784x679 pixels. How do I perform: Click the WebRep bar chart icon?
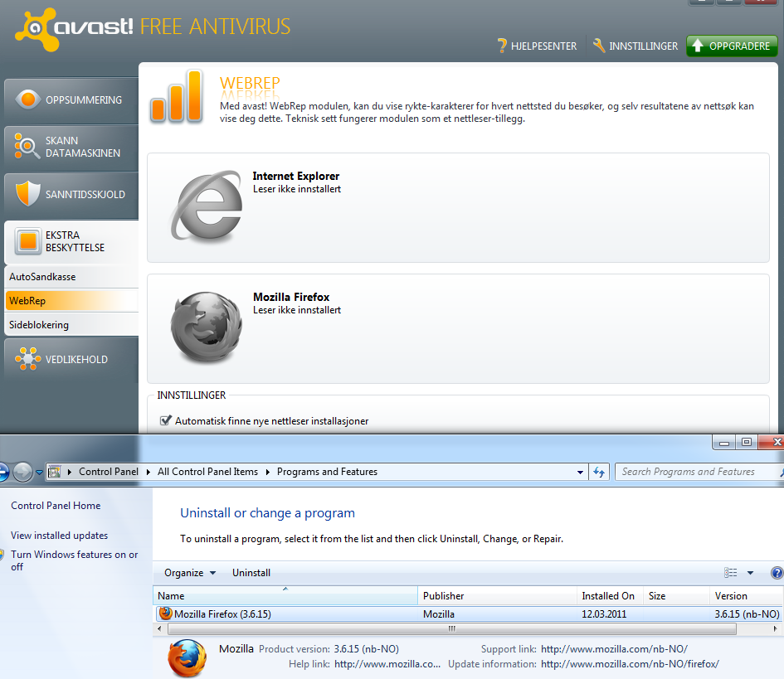(177, 96)
